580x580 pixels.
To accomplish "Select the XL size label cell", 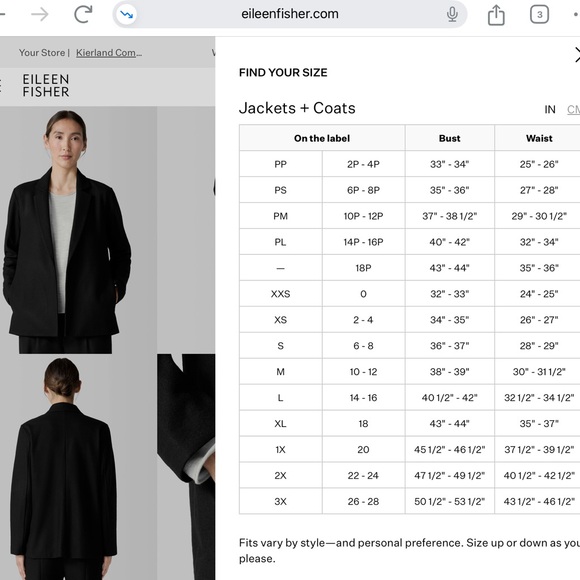I will (280, 424).
